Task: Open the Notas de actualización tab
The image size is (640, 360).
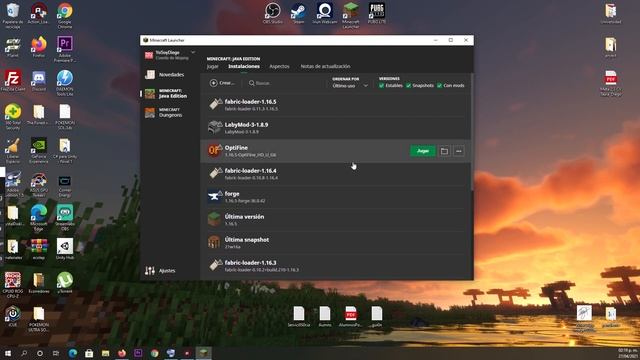Action: click(x=325, y=66)
